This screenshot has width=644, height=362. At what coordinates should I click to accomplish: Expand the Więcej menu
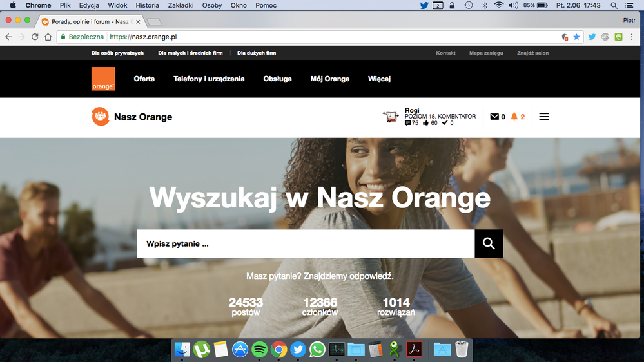tap(379, 79)
